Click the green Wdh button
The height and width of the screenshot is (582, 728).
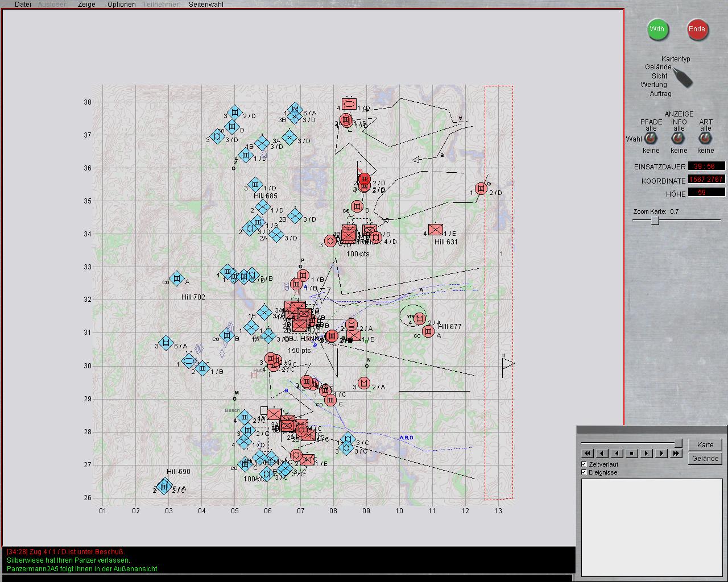coord(657,30)
